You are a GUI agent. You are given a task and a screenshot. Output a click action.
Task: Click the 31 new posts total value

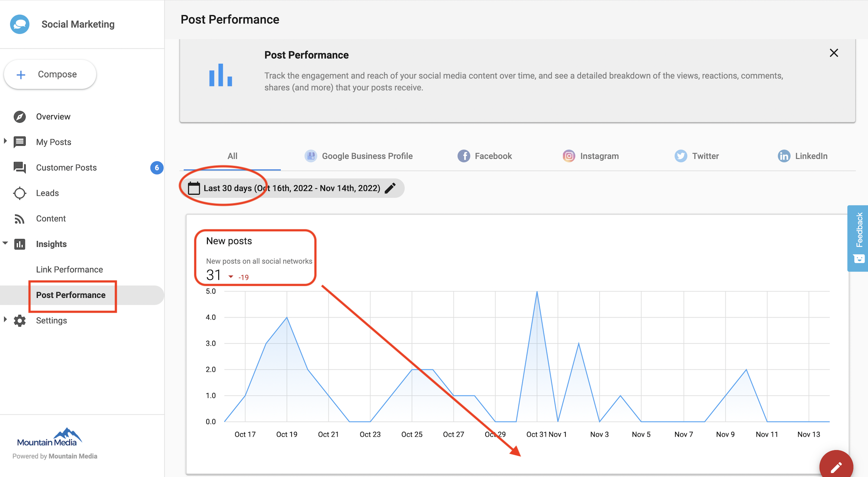pos(214,275)
